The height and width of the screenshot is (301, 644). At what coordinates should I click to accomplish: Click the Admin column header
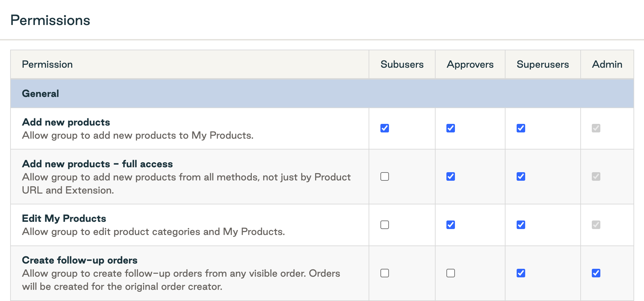pyautogui.click(x=607, y=64)
